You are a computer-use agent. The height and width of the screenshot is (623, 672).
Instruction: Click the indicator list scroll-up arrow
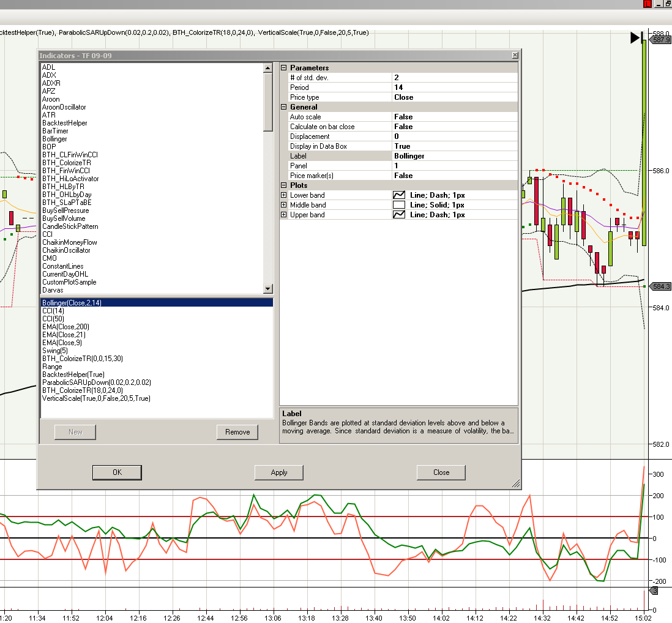click(267, 68)
